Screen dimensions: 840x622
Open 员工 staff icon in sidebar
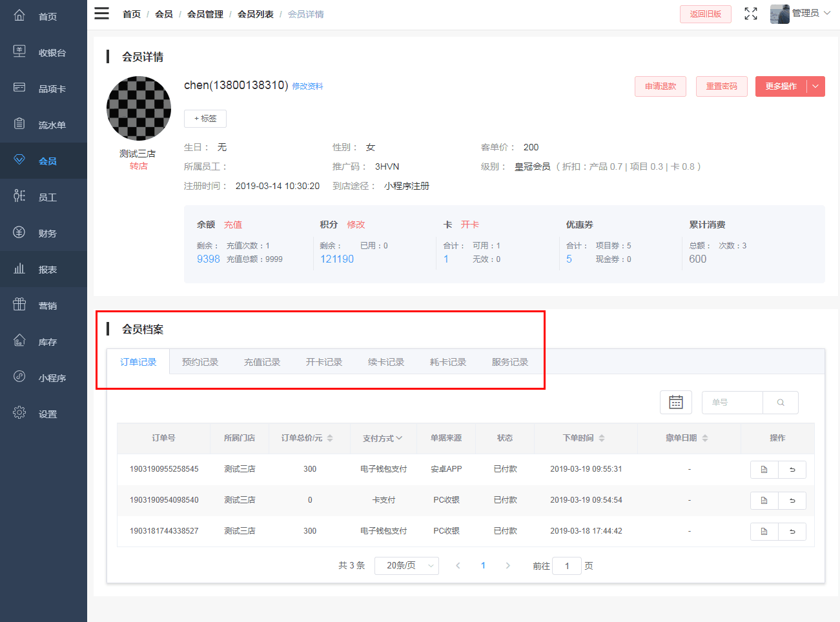[x=19, y=196]
